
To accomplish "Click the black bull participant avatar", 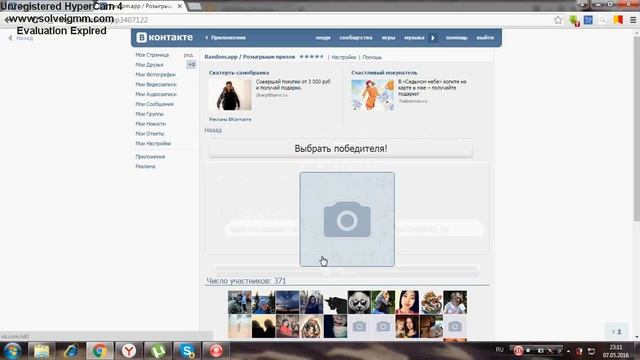I will [x=335, y=302].
